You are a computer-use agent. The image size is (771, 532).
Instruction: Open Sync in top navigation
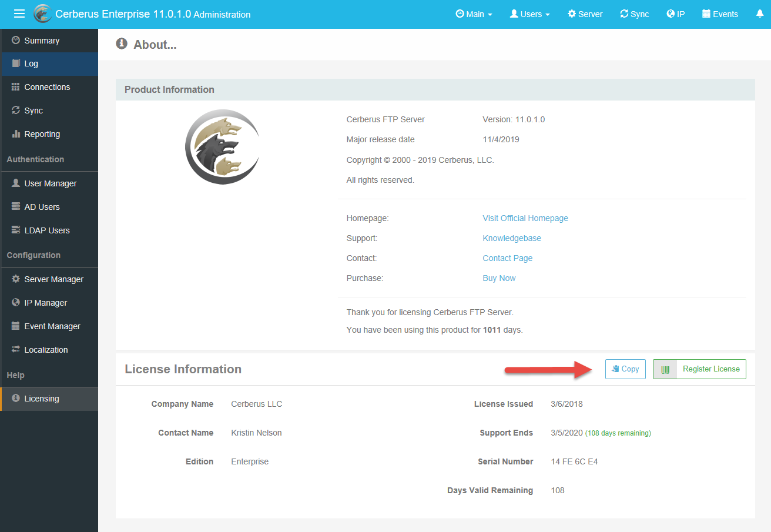point(634,14)
